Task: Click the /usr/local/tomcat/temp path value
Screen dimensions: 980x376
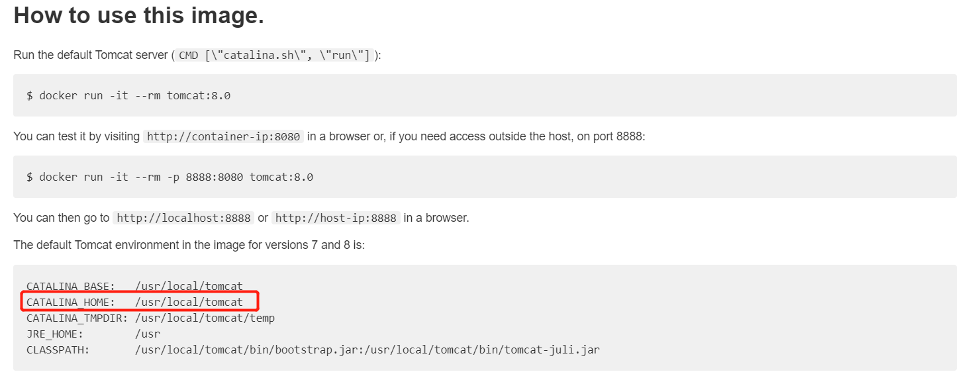Action: pyautogui.click(x=205, y=318)
